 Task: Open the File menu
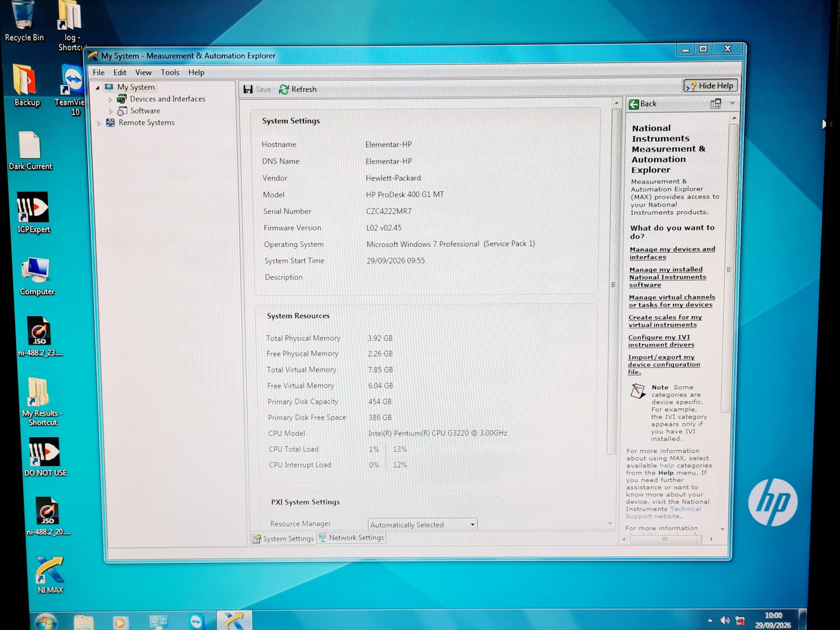pyautogui.click(x=99, y=72)
